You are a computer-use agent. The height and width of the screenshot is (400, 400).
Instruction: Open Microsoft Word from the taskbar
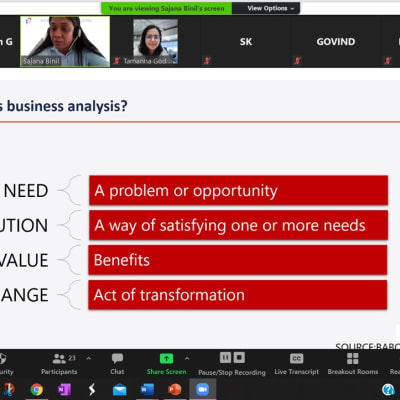tap(147, 389)
